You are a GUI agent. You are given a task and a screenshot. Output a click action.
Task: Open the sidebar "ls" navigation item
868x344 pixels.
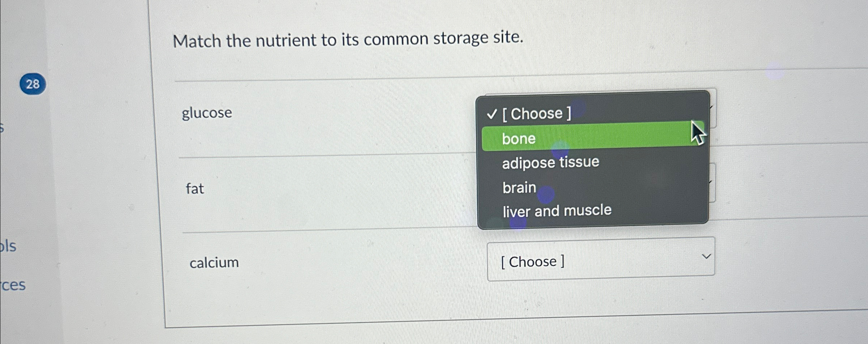click(9, 246)
